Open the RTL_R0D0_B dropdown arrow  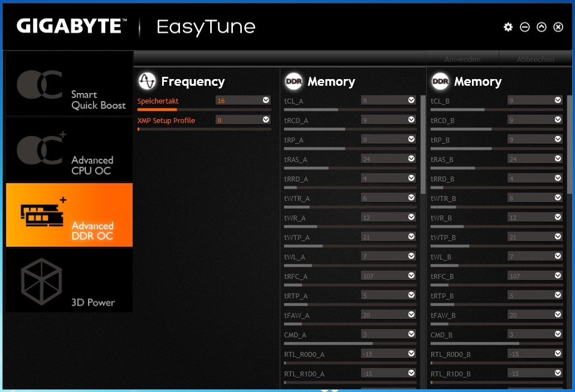[558, 353]
